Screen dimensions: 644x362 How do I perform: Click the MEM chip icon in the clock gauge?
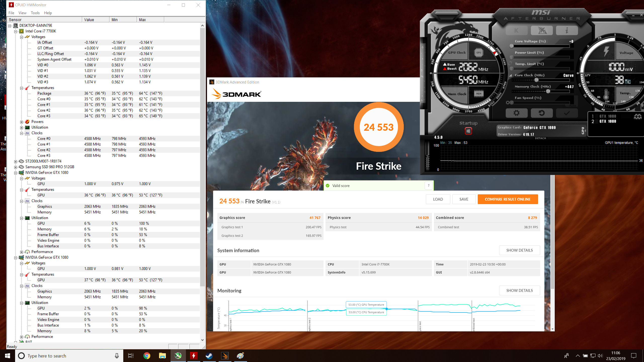point(478,94)
